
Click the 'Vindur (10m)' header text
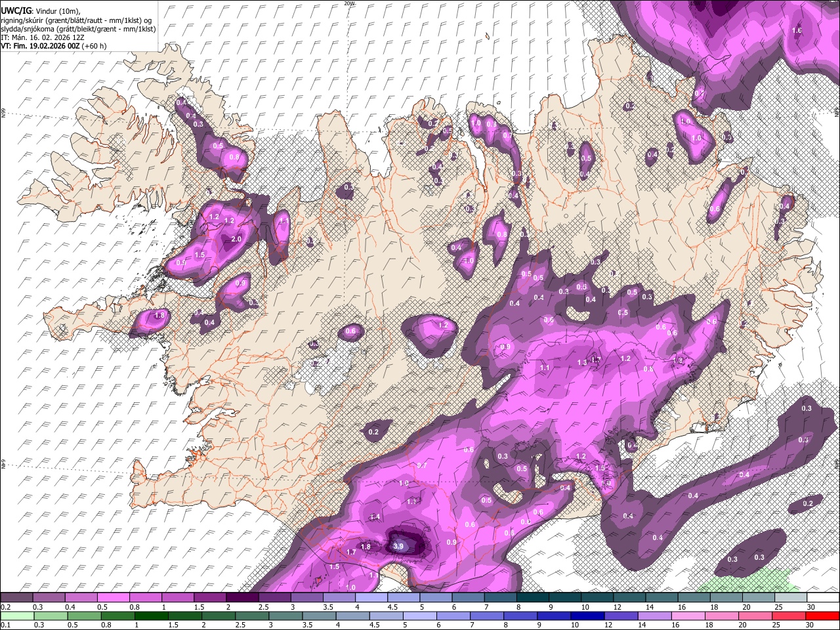tap(57, 10)
